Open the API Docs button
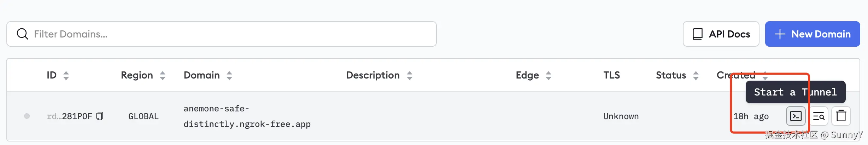 pyautogui.click(x=721, y=34)
